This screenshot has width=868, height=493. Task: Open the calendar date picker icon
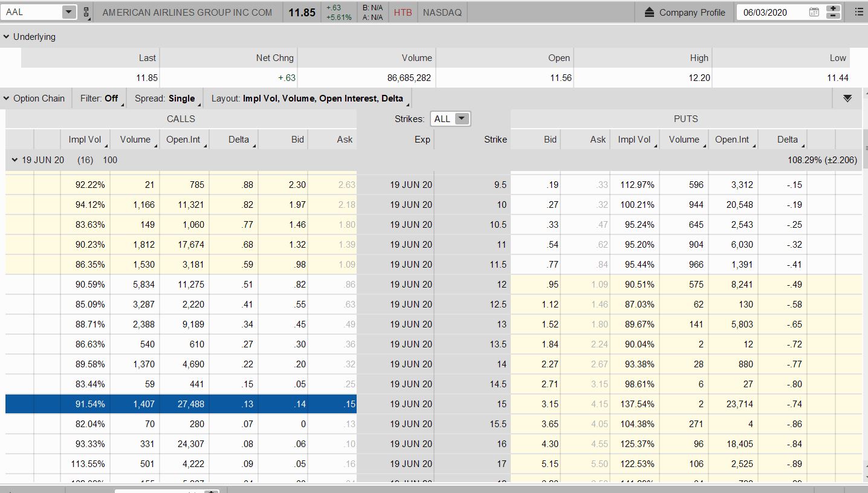coord(814,12)
